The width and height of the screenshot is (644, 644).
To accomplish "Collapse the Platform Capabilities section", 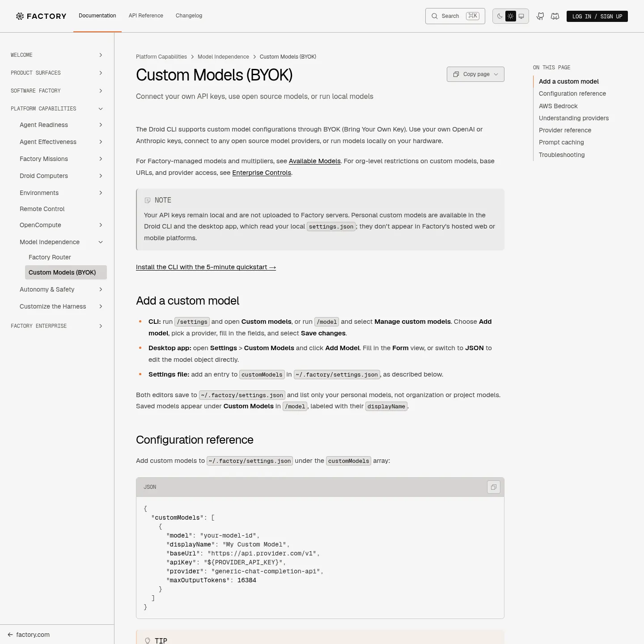I will (x=57, y=109).
